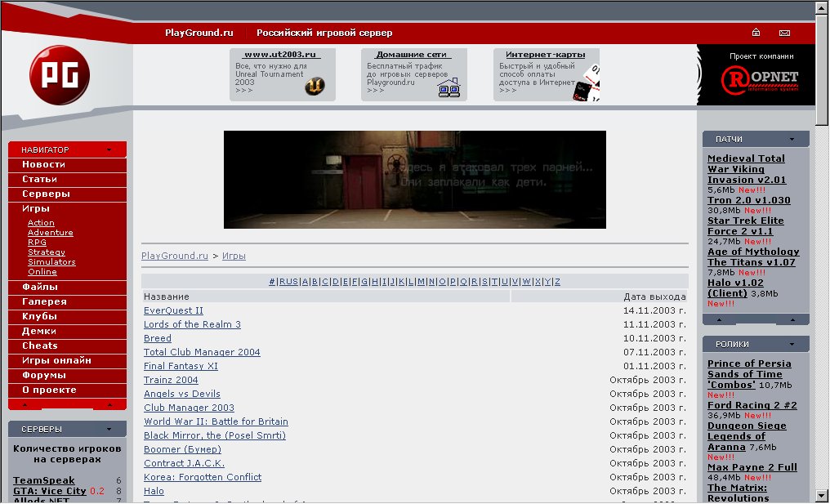
Task: Click left up-arrow below the ПАТЧИ list
Action: click(x=719, y=319)
